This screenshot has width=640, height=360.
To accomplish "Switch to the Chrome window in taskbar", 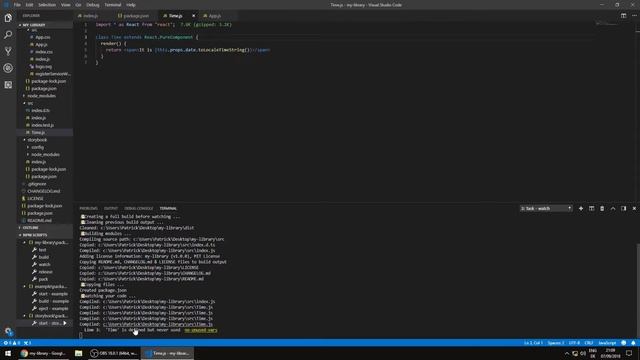I will click(43, 353).
